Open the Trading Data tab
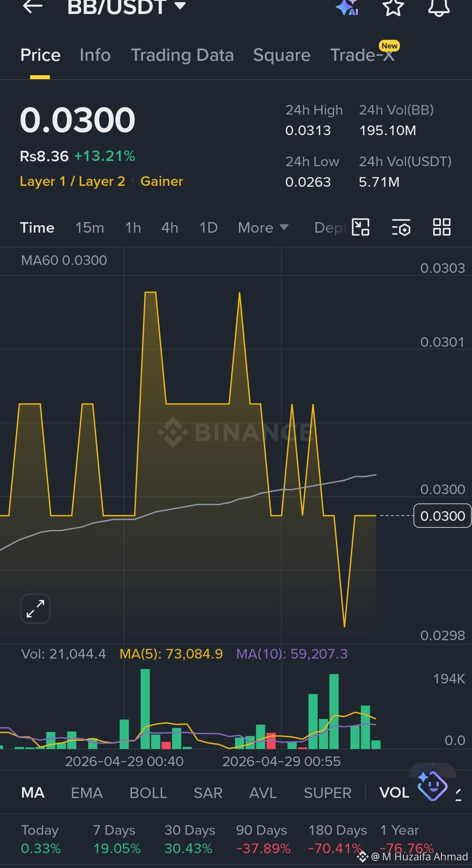Image resolution: width=472 pixels, height=868 pixels. (182, 56)
